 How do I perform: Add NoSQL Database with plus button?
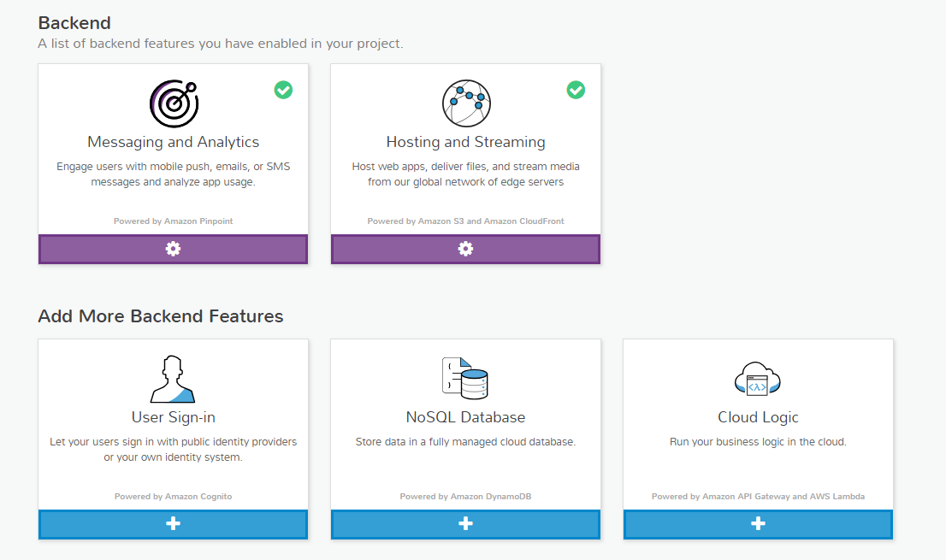coord(465,524)
